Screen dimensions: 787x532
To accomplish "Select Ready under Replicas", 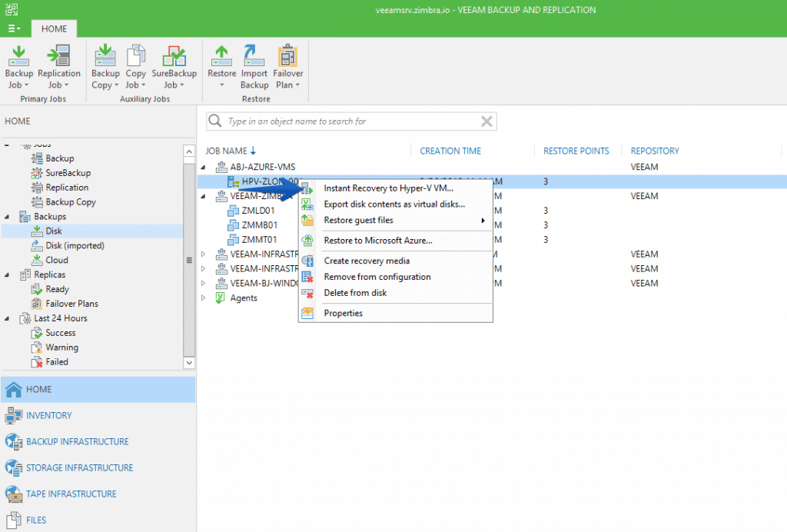I will click(x=57, y=289).
